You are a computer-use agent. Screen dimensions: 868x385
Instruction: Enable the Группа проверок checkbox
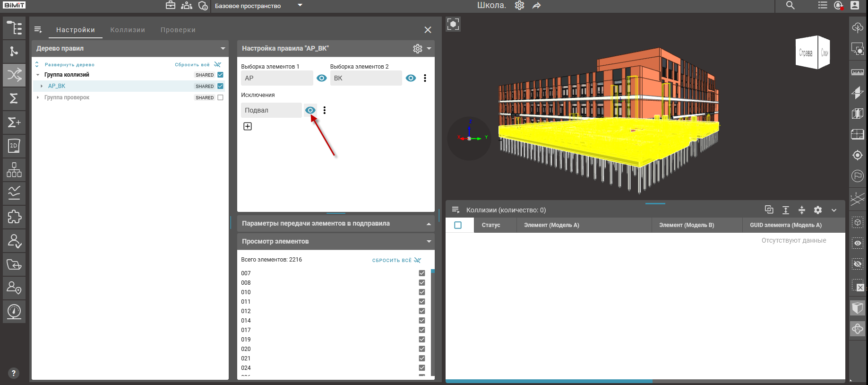[x=220, y=97]
